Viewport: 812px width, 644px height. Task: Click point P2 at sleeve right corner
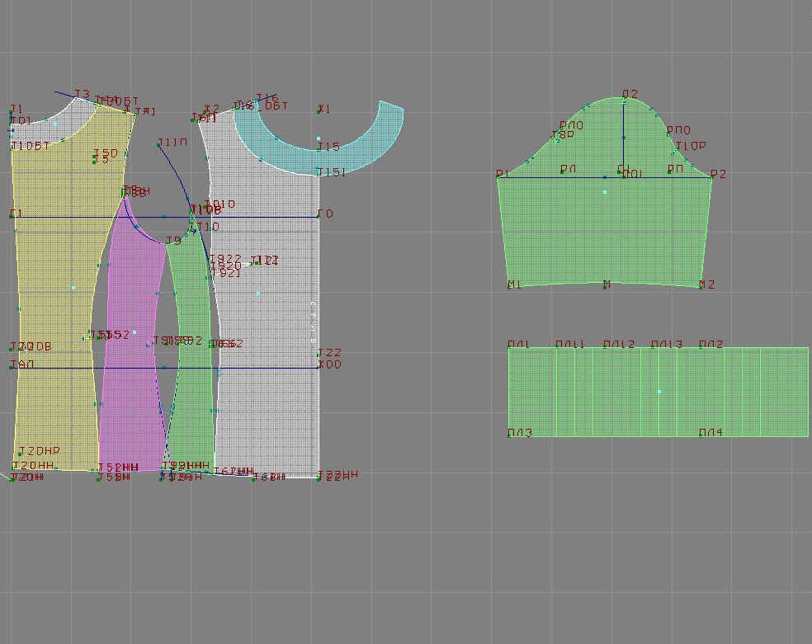[x=711, y=177]
